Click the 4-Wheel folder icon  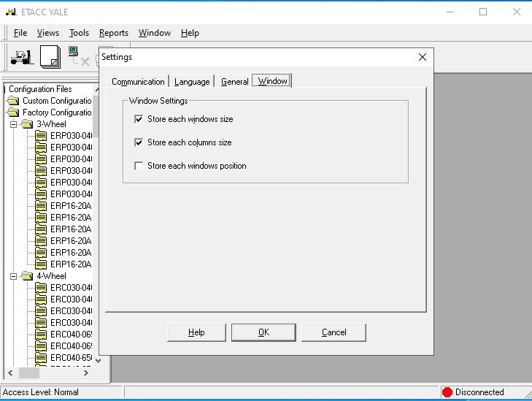pyautogui.click(x=27, y=275)
